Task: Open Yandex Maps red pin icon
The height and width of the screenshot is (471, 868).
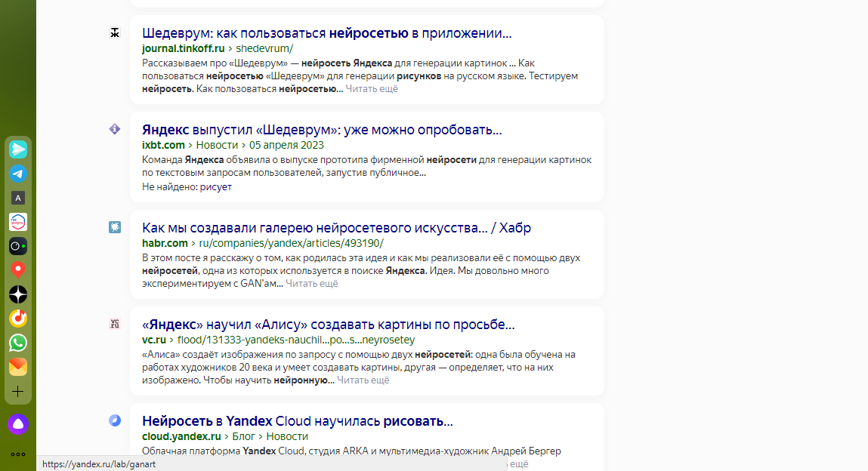Action: [17, 269]
